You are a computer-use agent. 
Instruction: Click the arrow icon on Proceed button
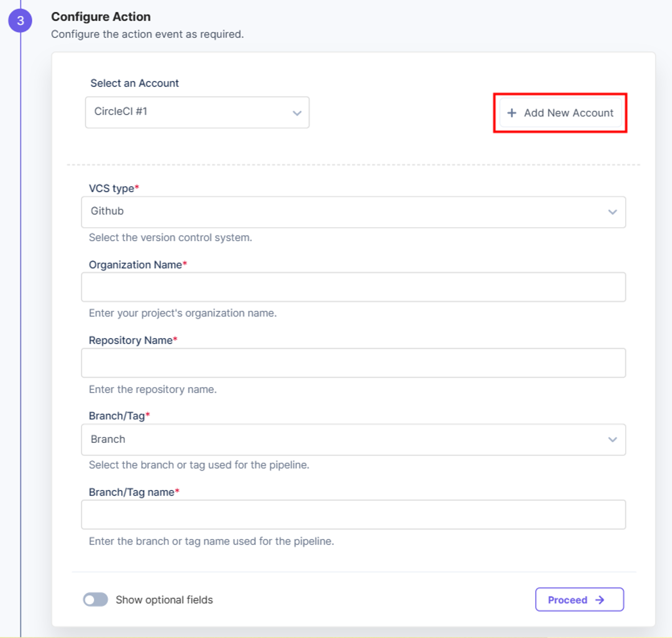click(600, 600)
